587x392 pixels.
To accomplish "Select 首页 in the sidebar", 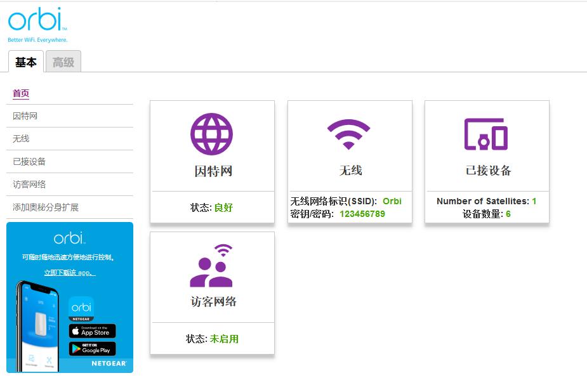I will (x=21, y=93).
